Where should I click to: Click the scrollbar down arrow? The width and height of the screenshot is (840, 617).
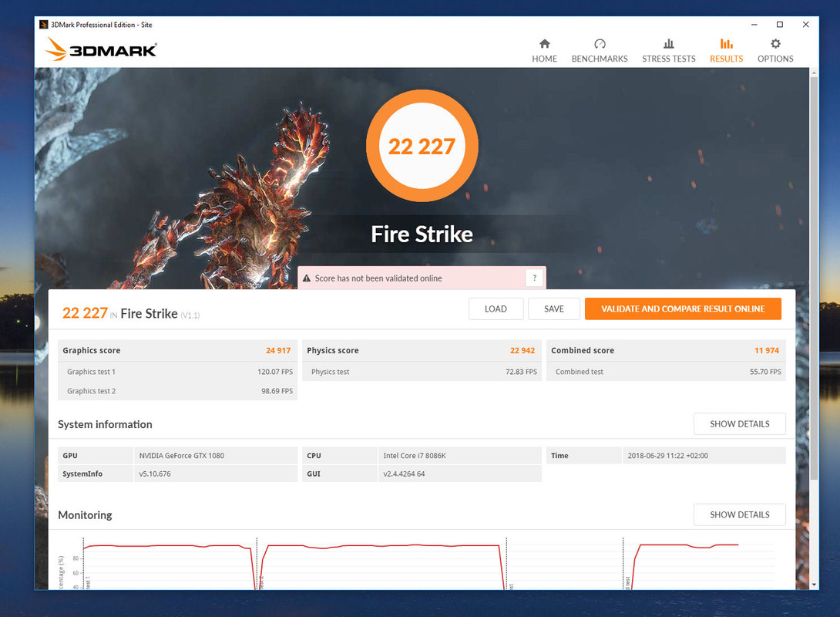(x=814, y=585)
